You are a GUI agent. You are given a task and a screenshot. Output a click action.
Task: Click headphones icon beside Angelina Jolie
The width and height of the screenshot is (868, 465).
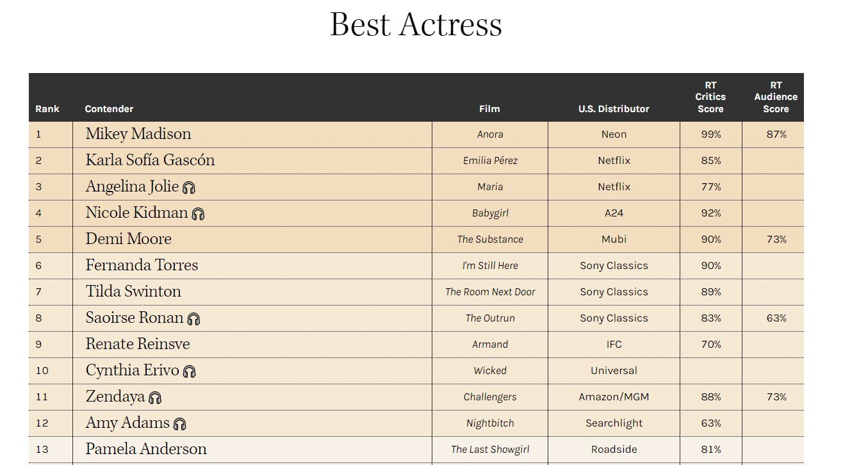click(188, 188)
